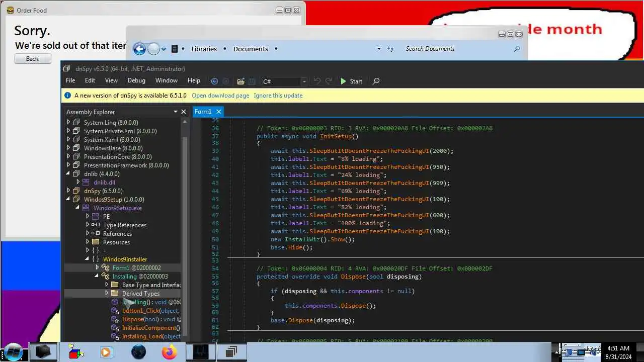The image size is (644, 362).
Task: Go forward in Documents explorer window
Action: point(153,49)
